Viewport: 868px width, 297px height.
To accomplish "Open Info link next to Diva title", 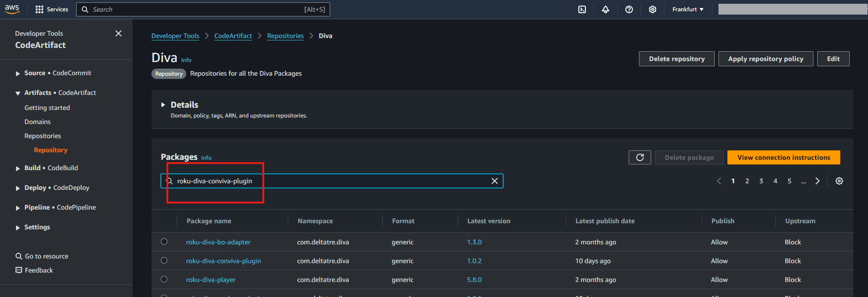I will tap(186, 60).
